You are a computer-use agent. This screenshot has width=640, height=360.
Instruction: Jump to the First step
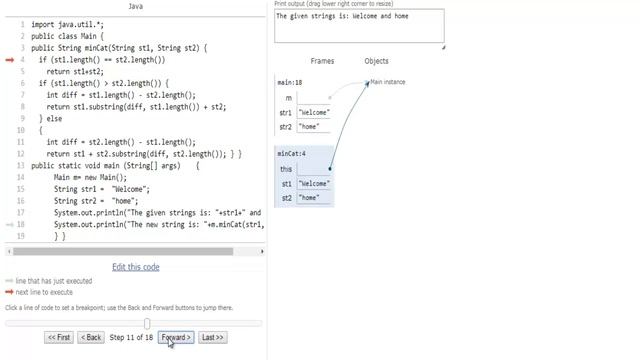(x=59, y=337)
